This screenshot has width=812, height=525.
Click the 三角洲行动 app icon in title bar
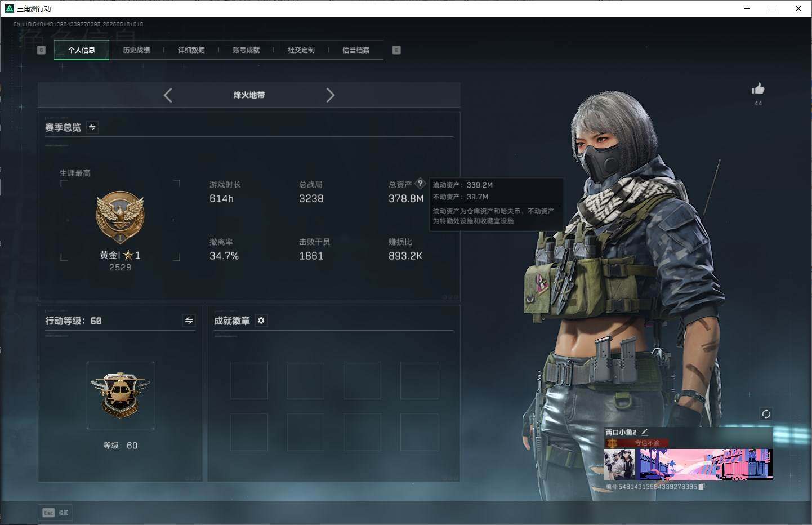coord(9,8)
